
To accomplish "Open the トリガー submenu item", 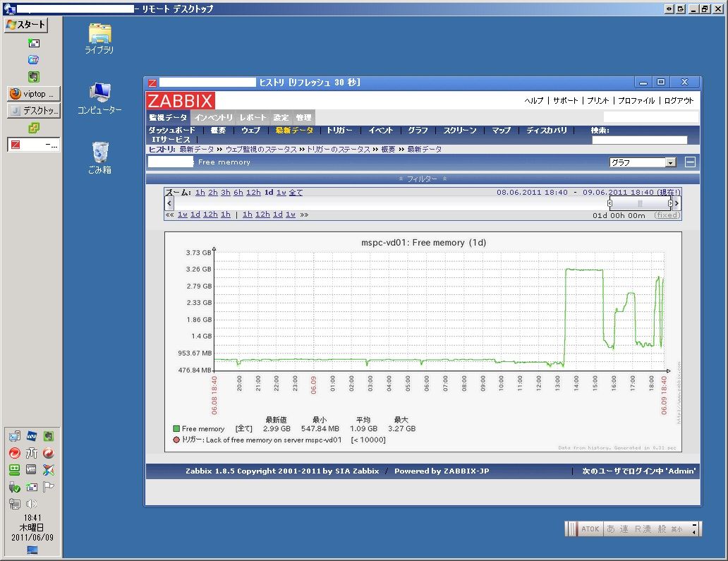I will 339,131.
